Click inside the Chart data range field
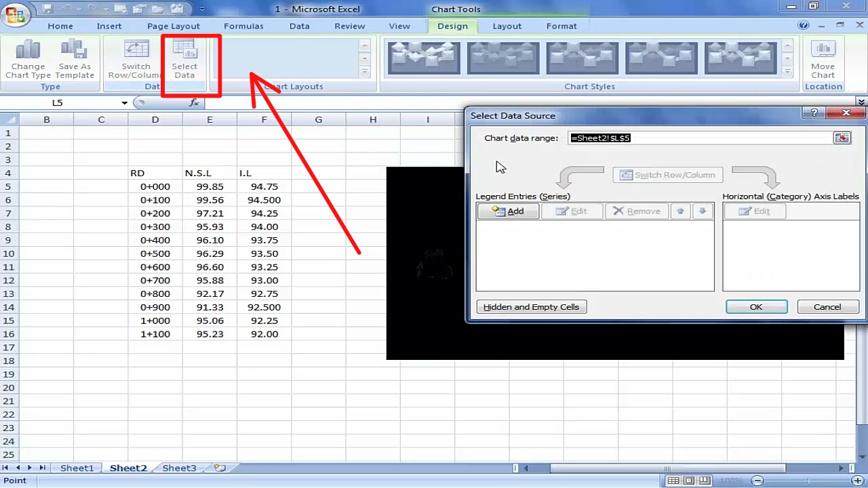The width and height of the screenshot is (868, 488). point(698,138)
